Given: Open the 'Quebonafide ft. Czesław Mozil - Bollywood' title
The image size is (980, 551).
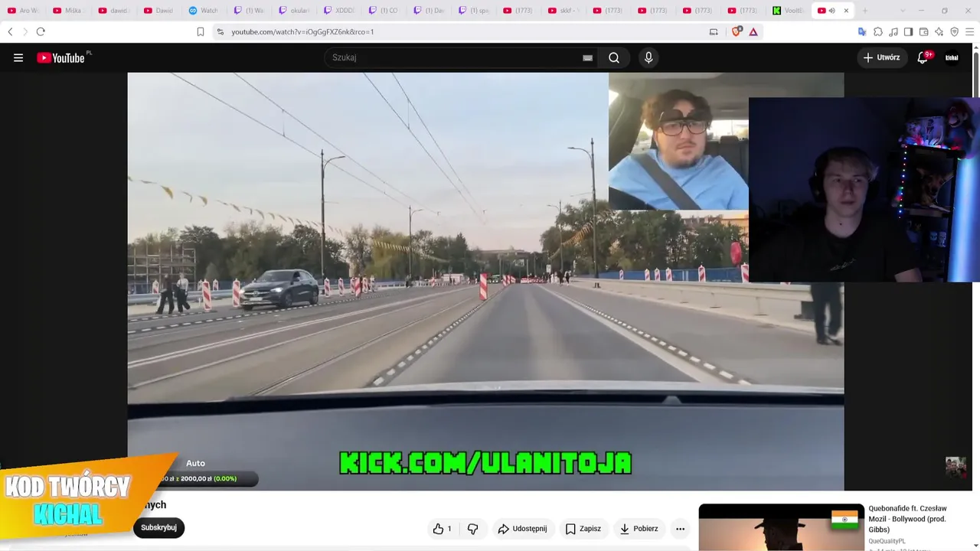Looking at the screenshot, I should point(907,519).
